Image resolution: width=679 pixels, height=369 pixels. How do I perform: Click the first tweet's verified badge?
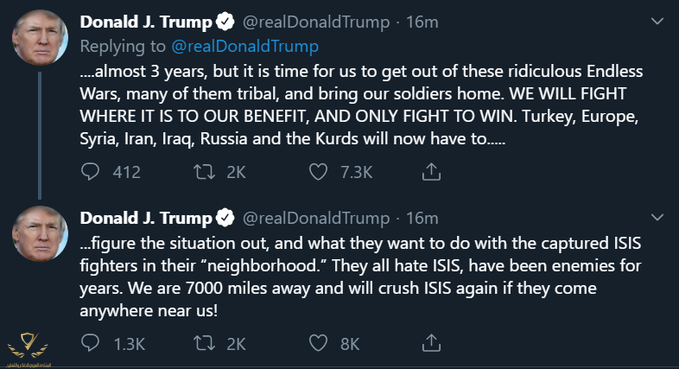[x=225, y=22]
